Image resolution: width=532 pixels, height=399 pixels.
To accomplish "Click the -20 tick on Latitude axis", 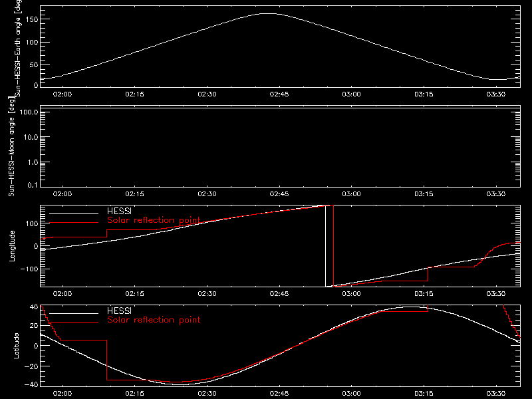I will click(x=31, y=366).
